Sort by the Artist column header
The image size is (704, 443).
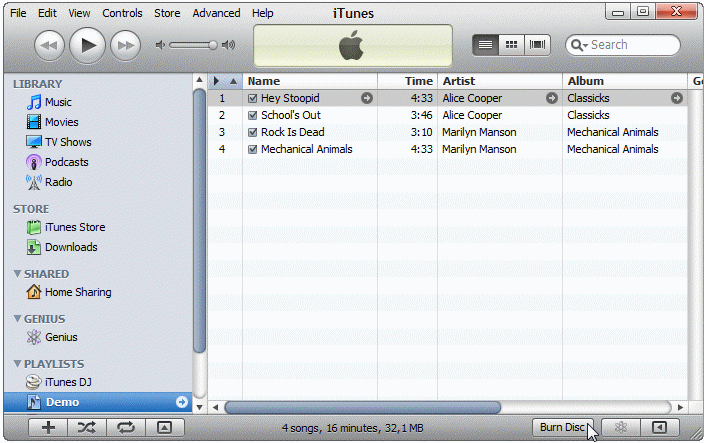pyautogui.click(x=500, y=81)
